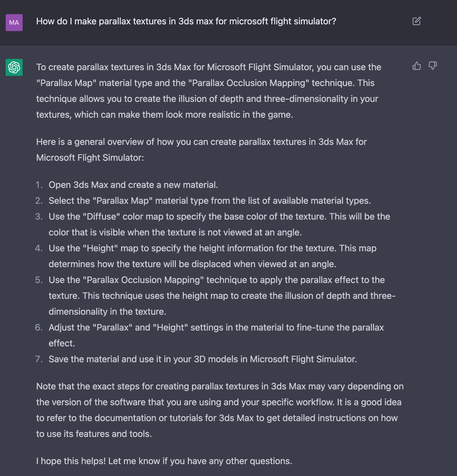Screen dimensions: 457x476
Task: Click the edit message pencil icon
Action: [417, 21]
